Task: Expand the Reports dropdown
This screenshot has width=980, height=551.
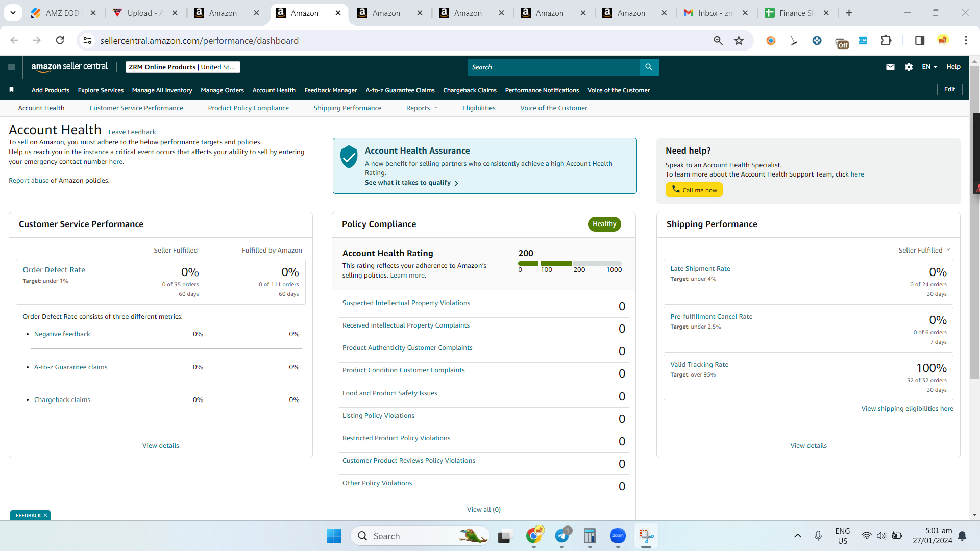Action: tap(422, 108)
